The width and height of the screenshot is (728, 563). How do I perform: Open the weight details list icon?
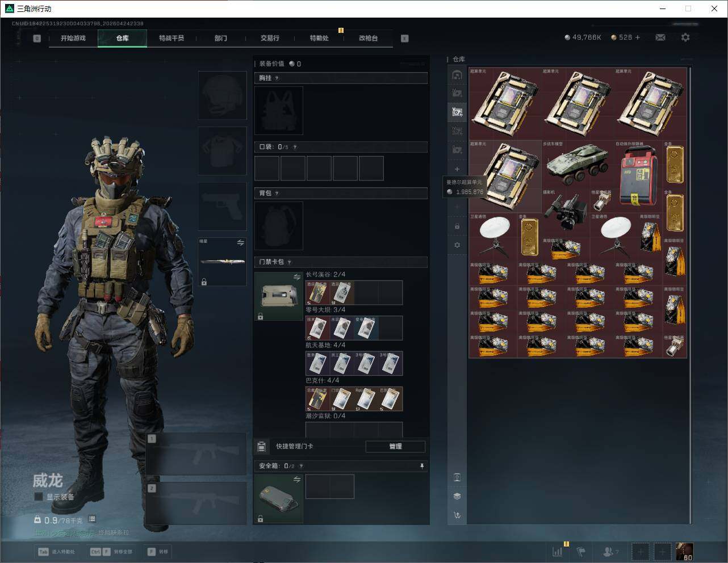[x=92, y=519]
